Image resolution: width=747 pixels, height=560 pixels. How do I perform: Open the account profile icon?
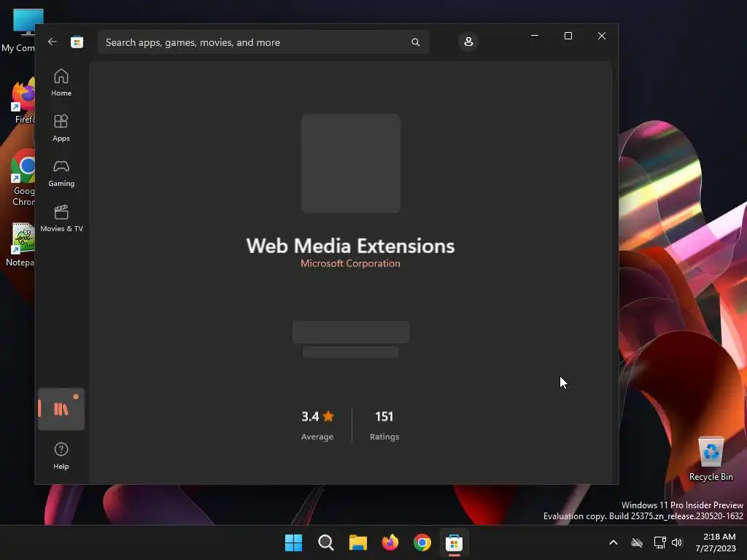[x=468, y=42]
